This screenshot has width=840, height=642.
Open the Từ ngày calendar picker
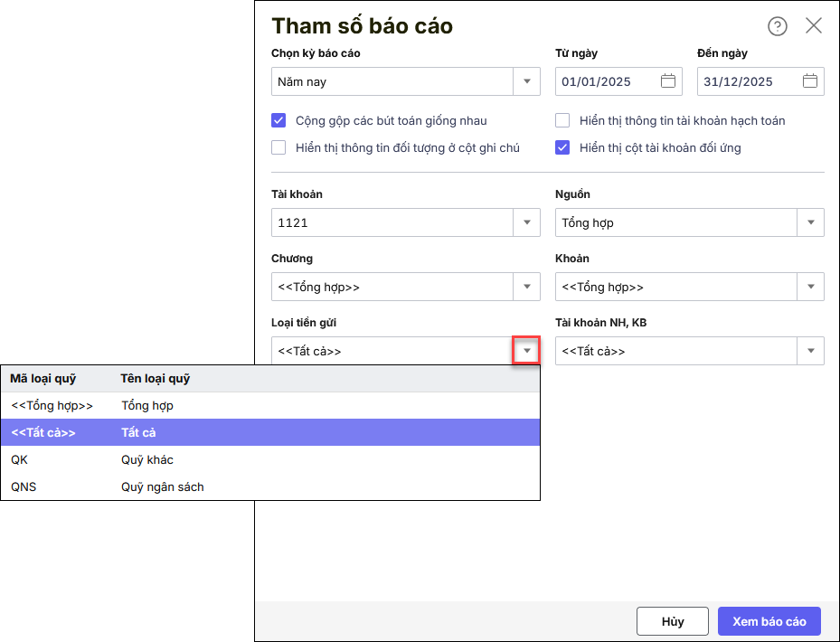pos(668,81)
